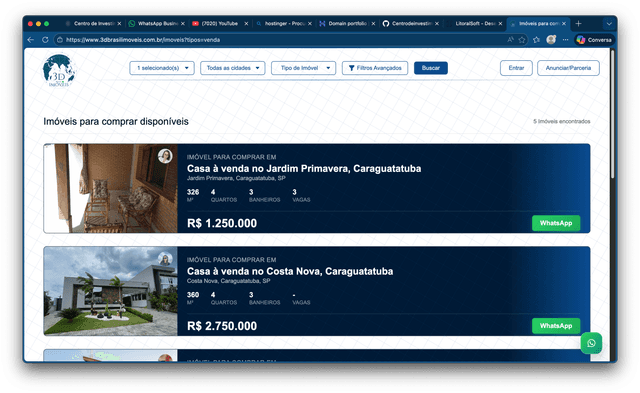Click 'Costa Nova, Caraguatatuba, SP' address text
The image size is (640, 393).
coord(229,281)
